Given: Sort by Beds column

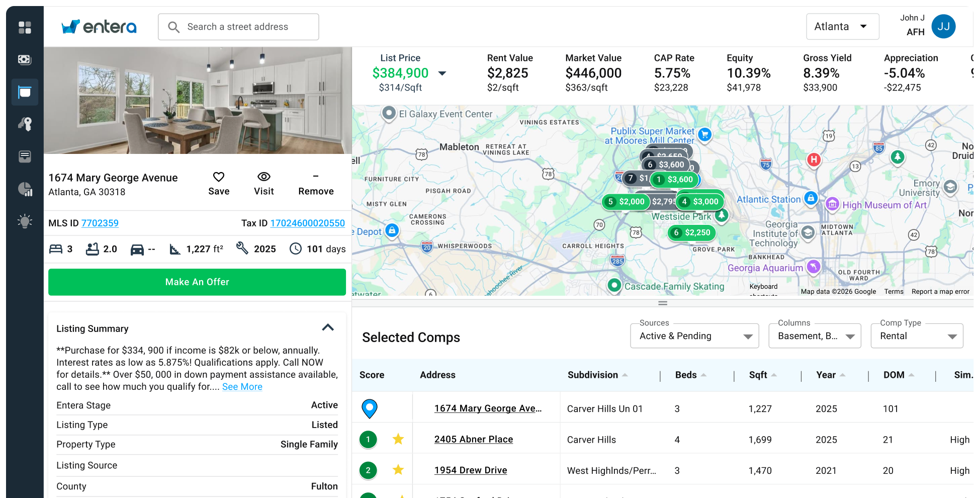Looking at the screenshot, I should [690, 375].
